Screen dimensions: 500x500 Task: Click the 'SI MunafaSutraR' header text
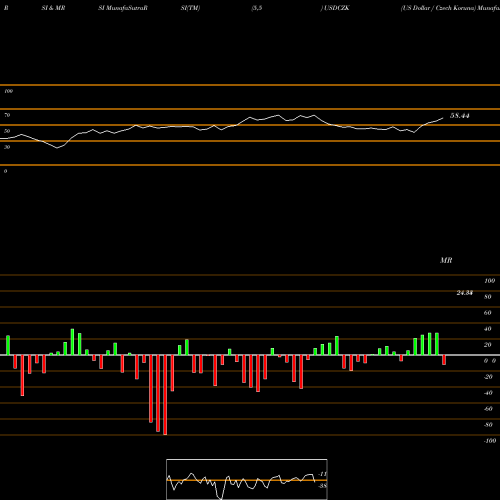pyautogui.click(x=123, y=8)
